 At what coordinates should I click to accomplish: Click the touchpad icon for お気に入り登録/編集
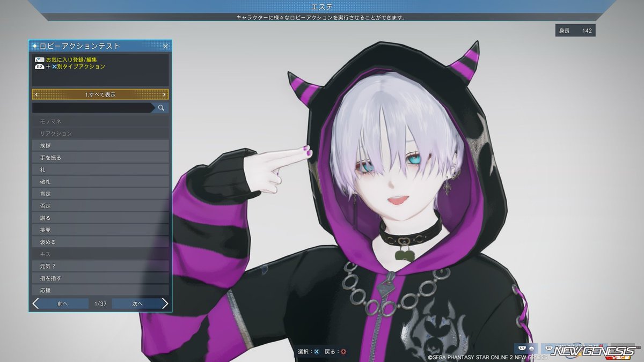coord(39,60)
